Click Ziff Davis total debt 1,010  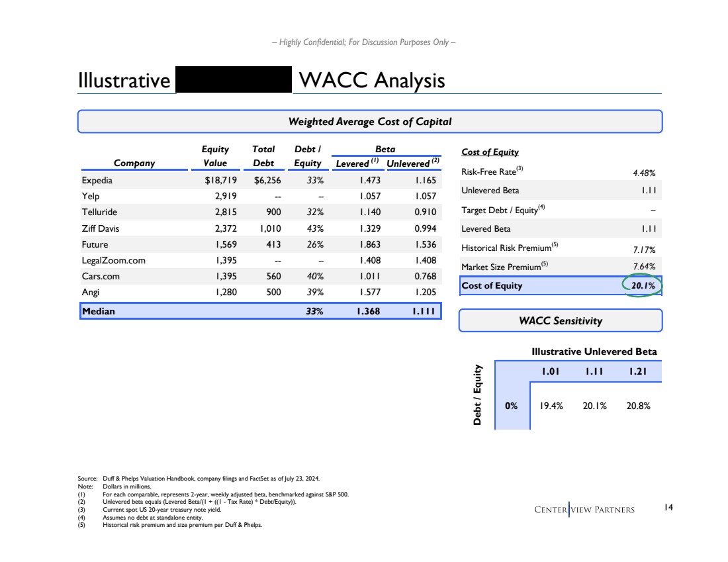(x=268, y=228)
